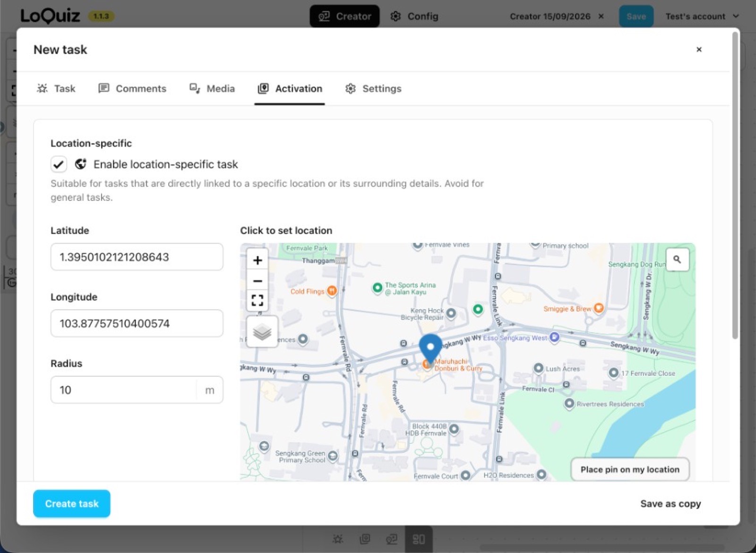The image size is (756, 553).
Task: Disable location-specific task checkbox
Action: 59,164
